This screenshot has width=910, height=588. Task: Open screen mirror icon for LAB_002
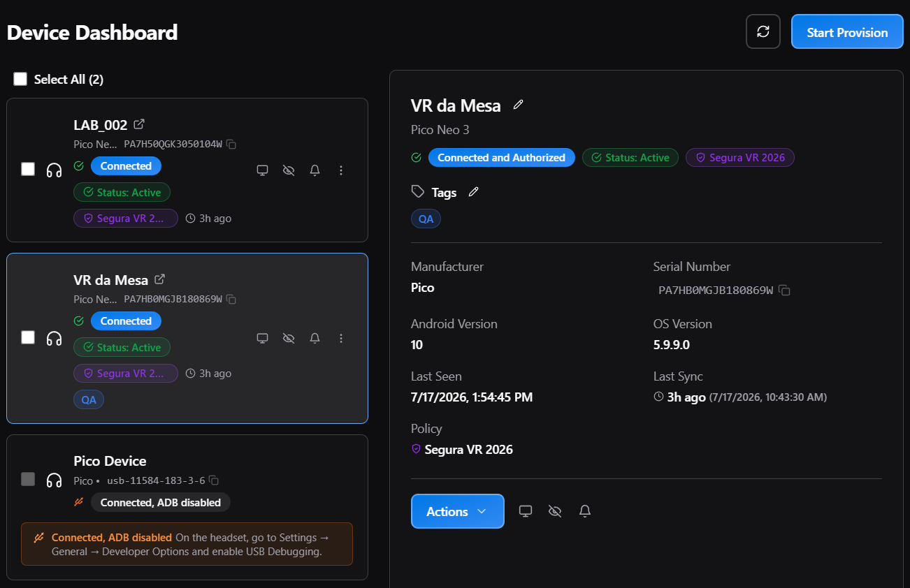[x=263, y=170]
